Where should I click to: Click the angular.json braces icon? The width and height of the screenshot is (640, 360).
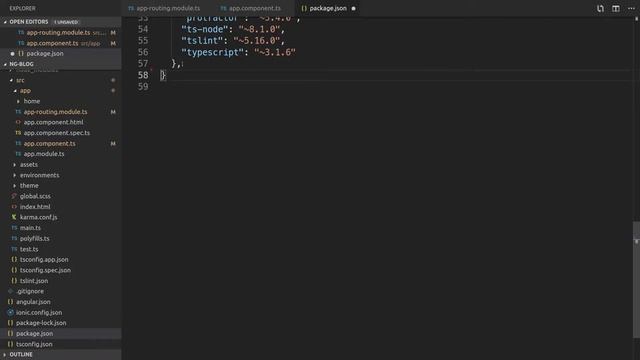click(x=10, y=302)
